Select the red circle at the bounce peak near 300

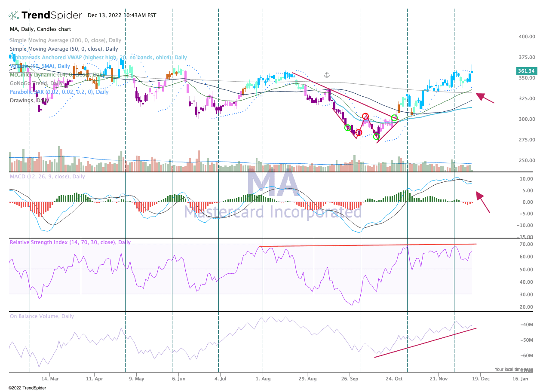click(365, 116)
